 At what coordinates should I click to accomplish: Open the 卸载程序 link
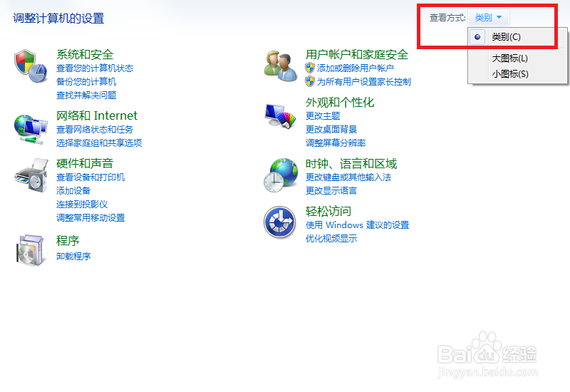point(73,257)
